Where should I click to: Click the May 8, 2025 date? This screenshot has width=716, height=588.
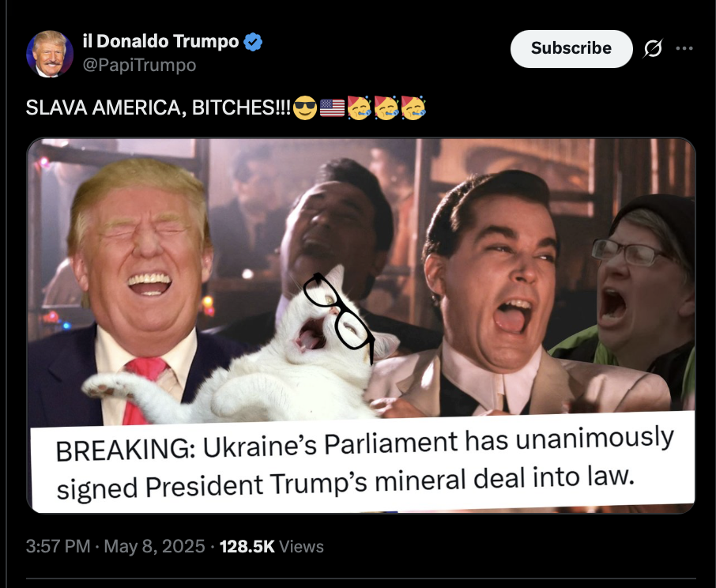154,546
